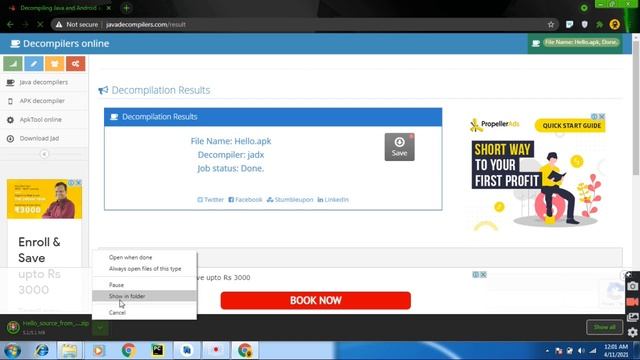Open PyCharm from the taskbar
The width and height of the screenshot is (640, 360).
click(158, 351)
